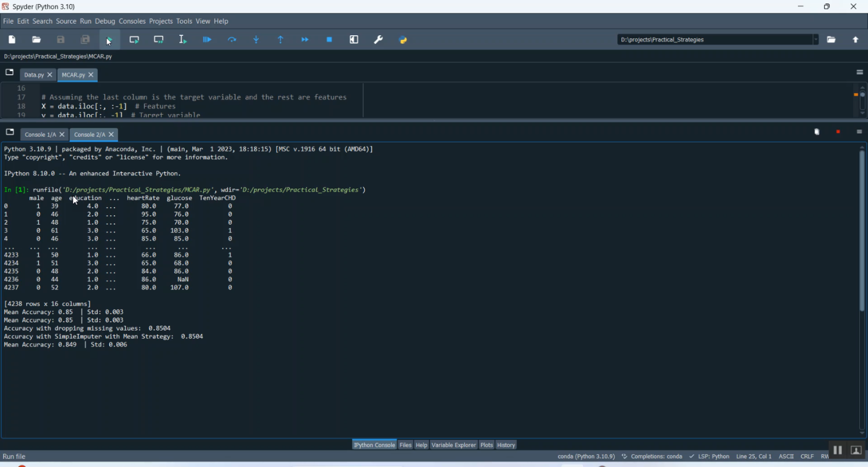The width and height of the screenshot is (868, 467).
Task: Switch to the Variable Explorer pane tab
Action: (x=454, y=445)
